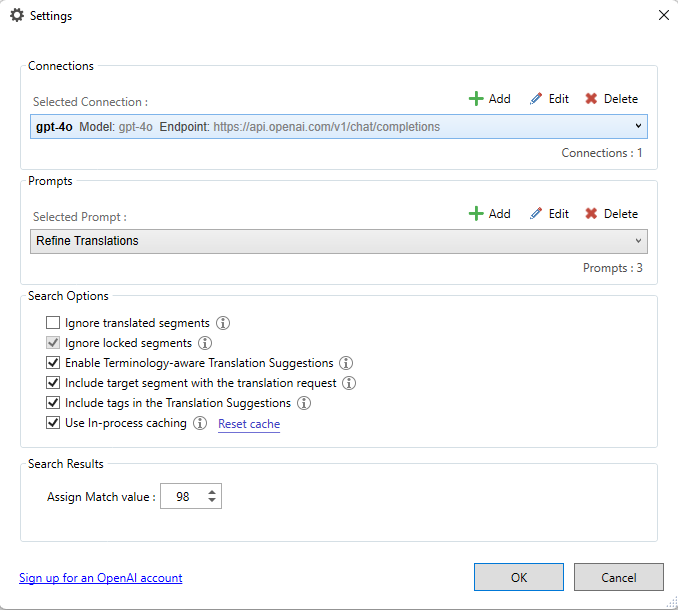
Task: Click the Settings gear icon in title
Action: (17, 16)
